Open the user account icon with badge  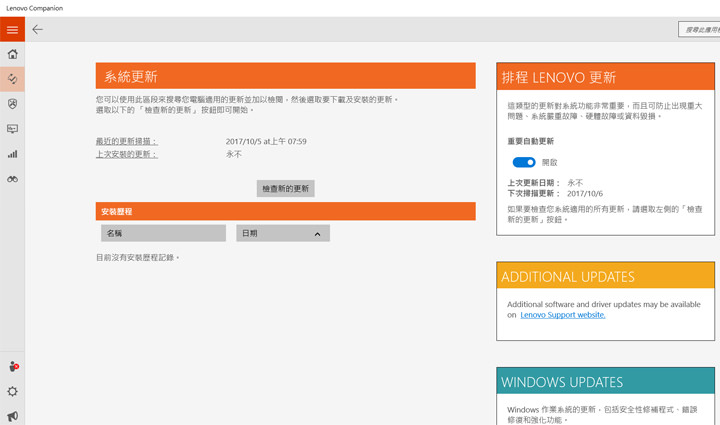tap(12, 367)
